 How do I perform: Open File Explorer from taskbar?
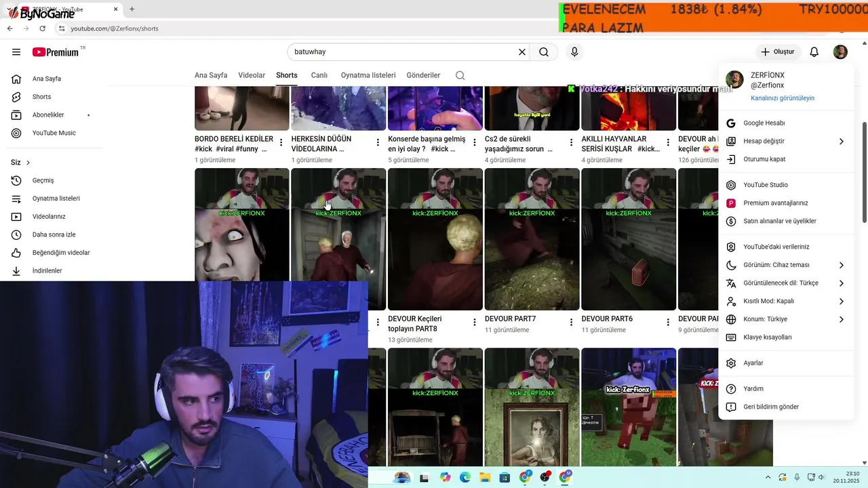coord(485,478)
